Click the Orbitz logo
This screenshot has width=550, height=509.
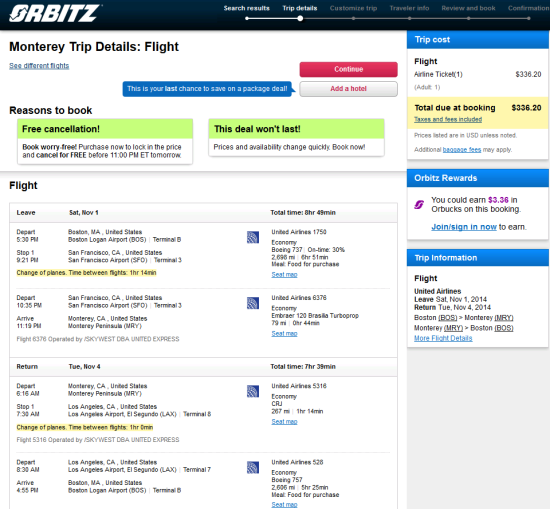point(55,13)
